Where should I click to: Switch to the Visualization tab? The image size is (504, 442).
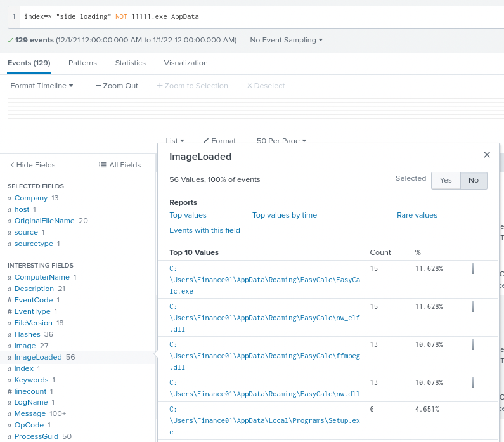tap(186, 63)
